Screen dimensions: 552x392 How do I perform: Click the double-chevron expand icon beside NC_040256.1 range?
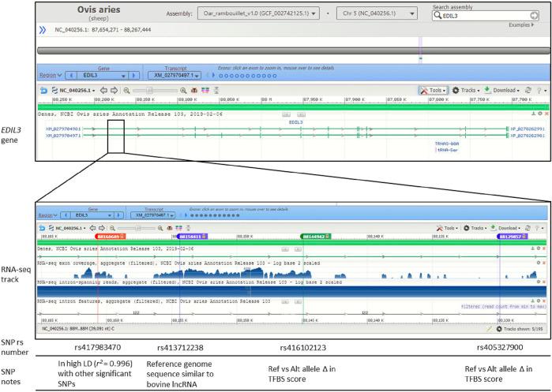[x=42, y=31]
